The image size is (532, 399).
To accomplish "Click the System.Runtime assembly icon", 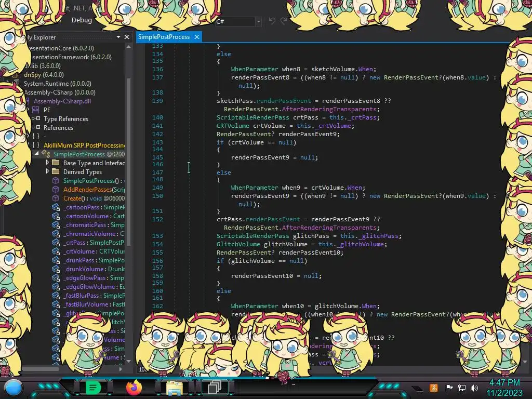I will click(x=16, y=83).
